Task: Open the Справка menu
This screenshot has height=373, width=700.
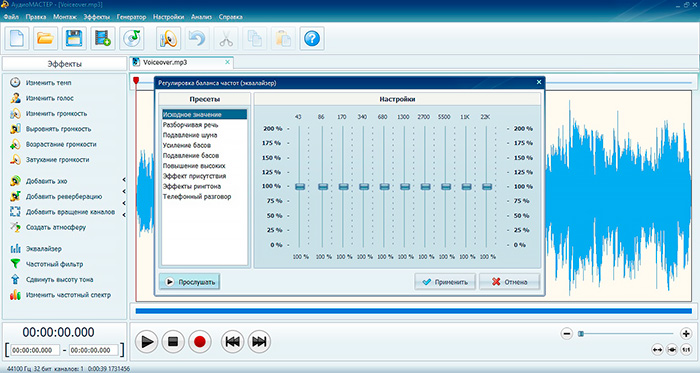Action: tap(231, 17)
